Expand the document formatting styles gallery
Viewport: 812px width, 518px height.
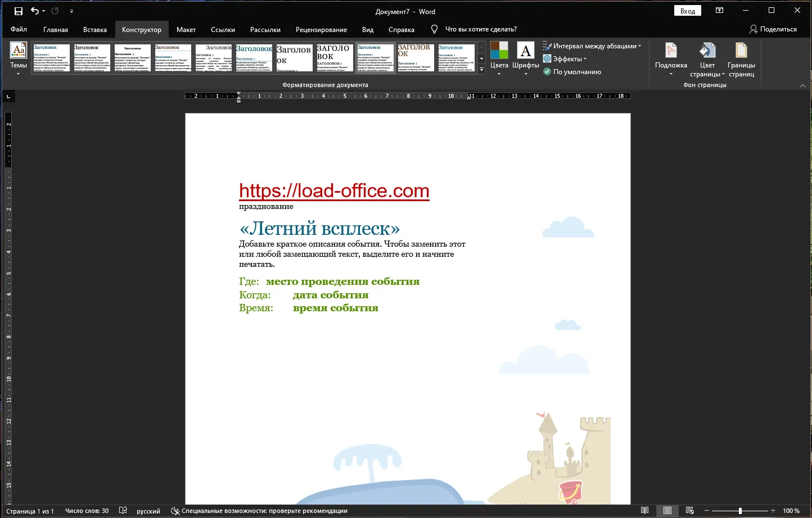[482, 69]
